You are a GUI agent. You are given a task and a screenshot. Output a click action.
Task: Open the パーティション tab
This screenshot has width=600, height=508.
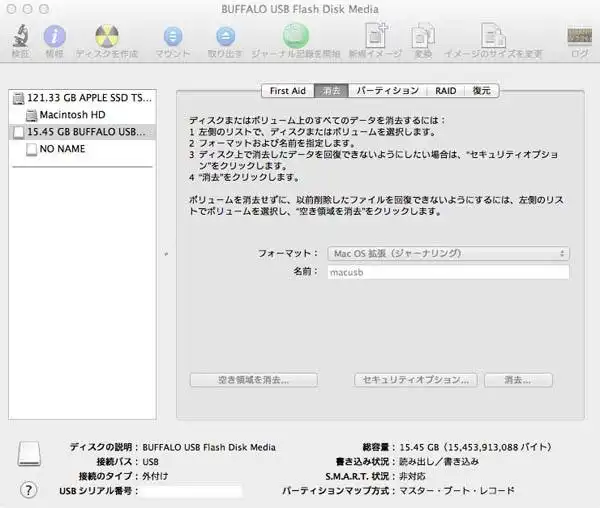[388, 91]
